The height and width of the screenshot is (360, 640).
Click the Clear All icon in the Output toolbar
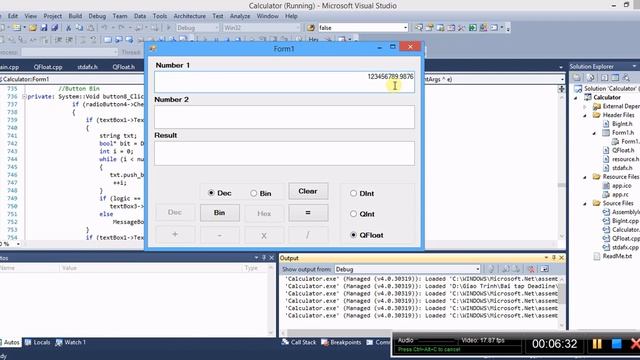pyautogui.click(x=531, y=269)
